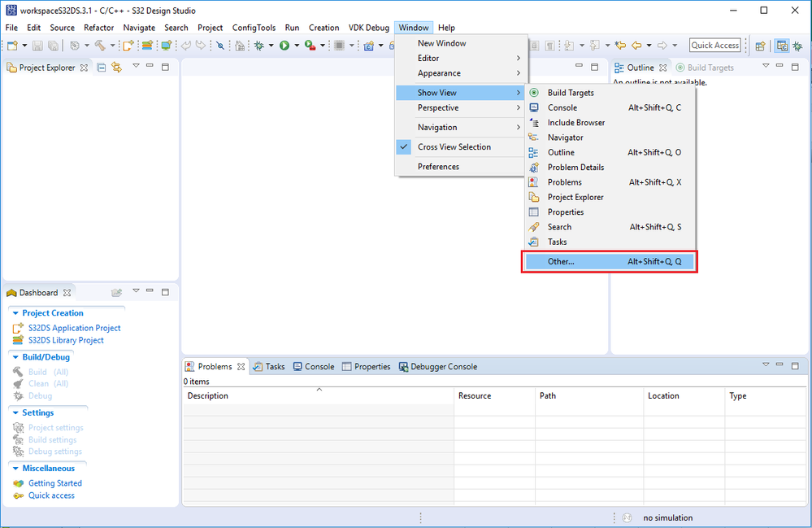Open the Project Explorer view menu triangle
Viewport: 812px width, 528px height.
point(136,66)
